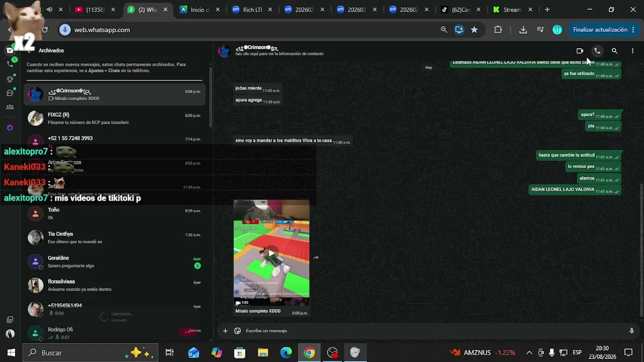Show hidden system tray icons

(x=529, y=352)
